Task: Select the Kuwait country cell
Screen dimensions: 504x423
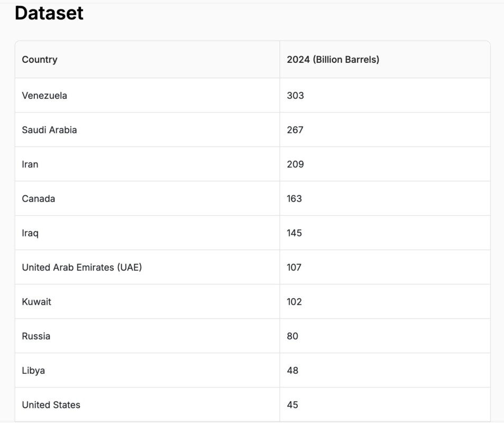Action: [x=36, y=302]
